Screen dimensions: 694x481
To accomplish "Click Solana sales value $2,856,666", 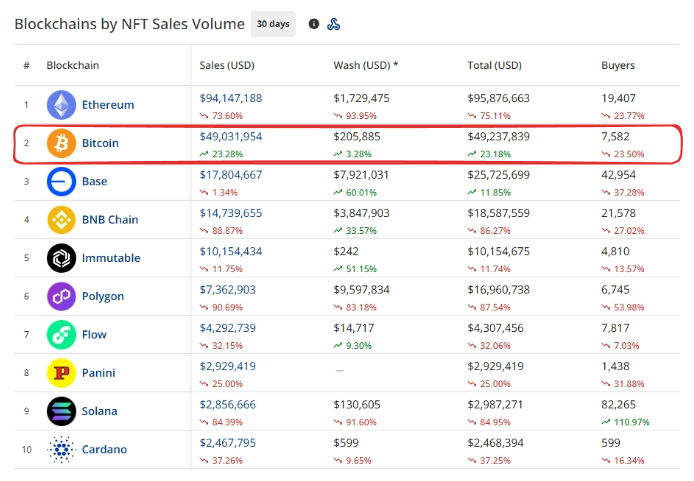I will (x=227, y=404).
